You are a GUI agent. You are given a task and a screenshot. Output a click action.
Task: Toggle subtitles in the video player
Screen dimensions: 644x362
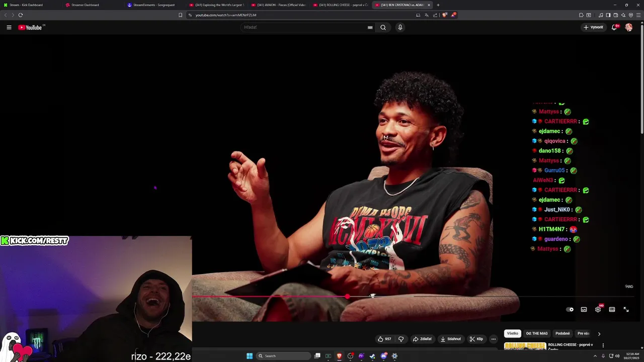pos(584,309)
